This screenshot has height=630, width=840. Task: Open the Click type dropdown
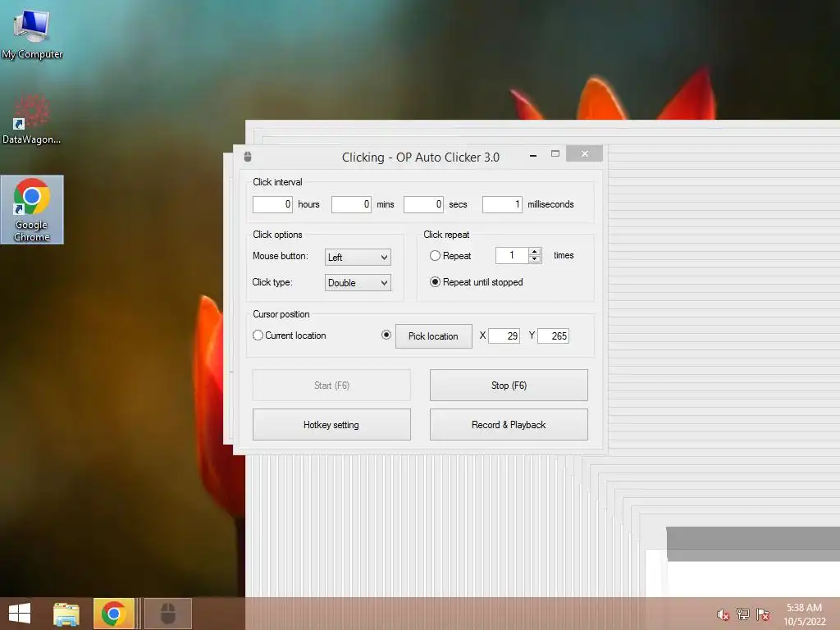click(358, 282)
